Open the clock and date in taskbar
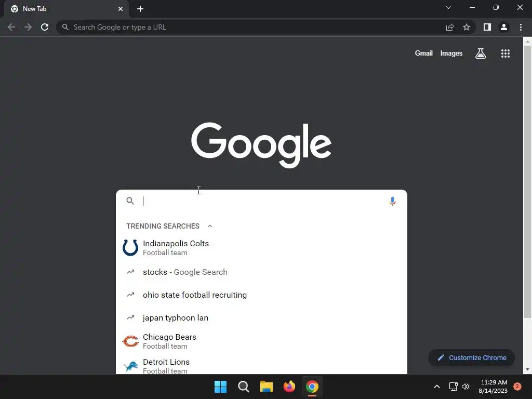 [493, 387]
